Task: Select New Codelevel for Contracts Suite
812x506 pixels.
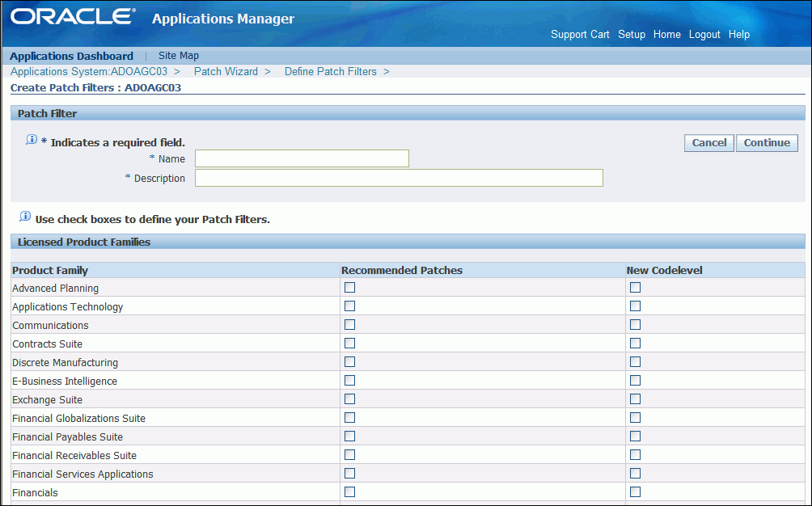Action: [x=636, y=344]
